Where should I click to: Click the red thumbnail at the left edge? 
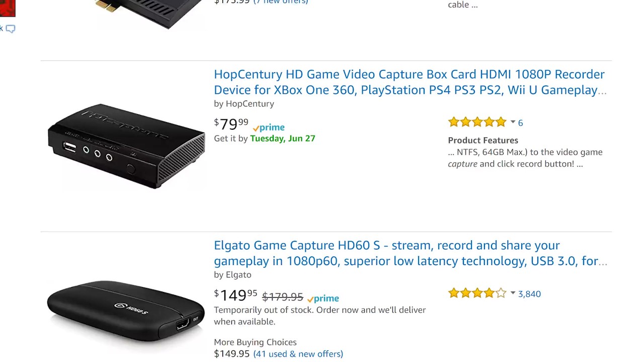click(x=7, y=8)
